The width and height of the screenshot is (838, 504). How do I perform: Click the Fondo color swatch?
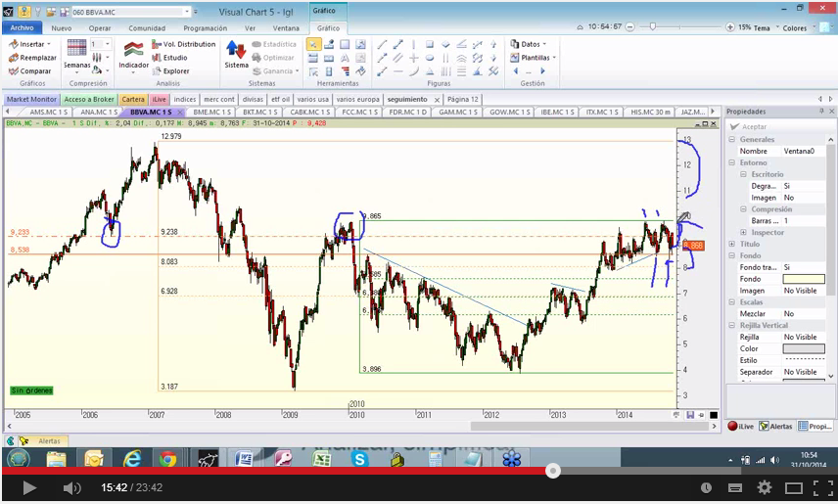point(804,279)
